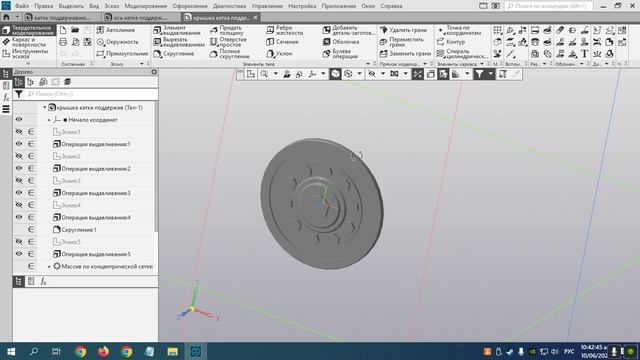
Task: Click the zoom magnifier icon in view toolbar
Action: pos(264,74)
